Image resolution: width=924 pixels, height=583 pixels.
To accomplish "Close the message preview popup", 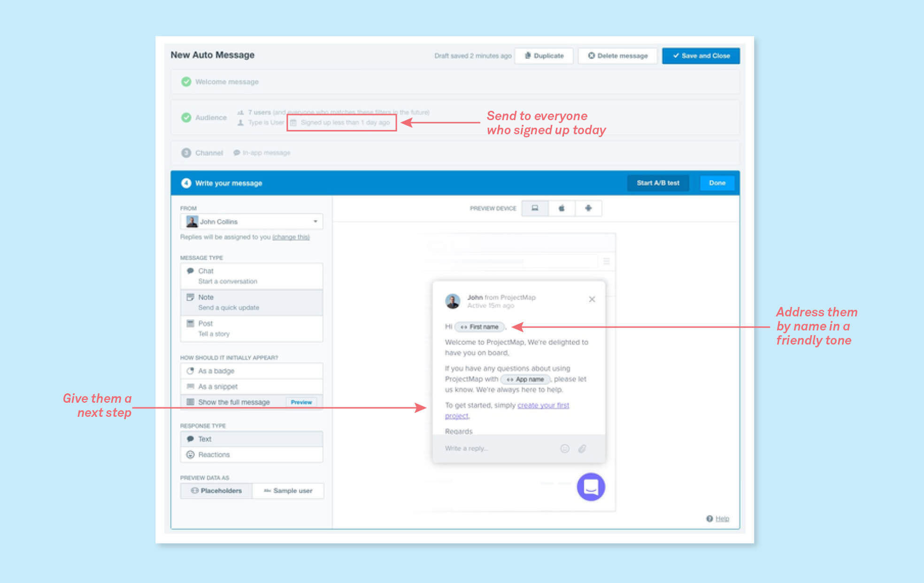I will (x=592, y=299).
